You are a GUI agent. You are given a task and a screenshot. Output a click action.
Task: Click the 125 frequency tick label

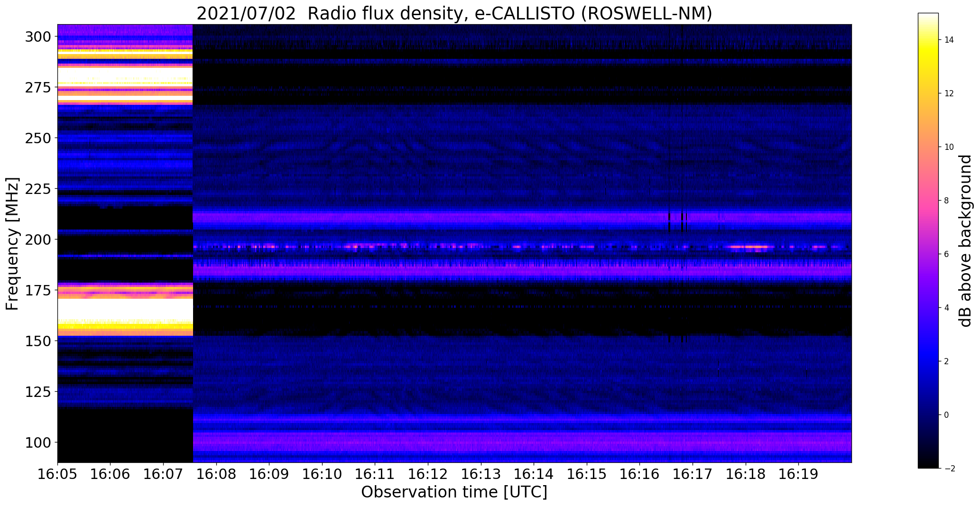click(38, 392)
